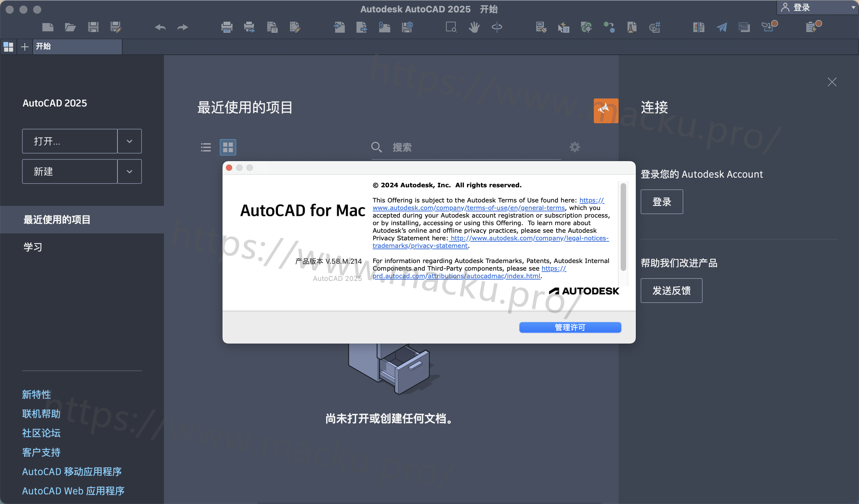The height and width of the screenshot is (504, 859).
Task: Click the 登录 button in the 连接 panel
Action: pyautogui.click(x=662, y=202)
